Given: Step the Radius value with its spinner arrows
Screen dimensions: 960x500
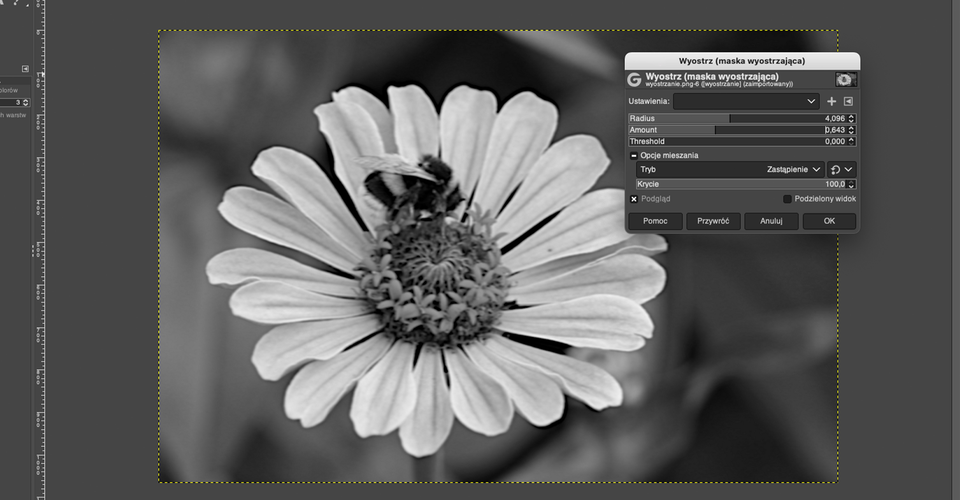Looking at the screenshot, I should [x=851, y=119].
